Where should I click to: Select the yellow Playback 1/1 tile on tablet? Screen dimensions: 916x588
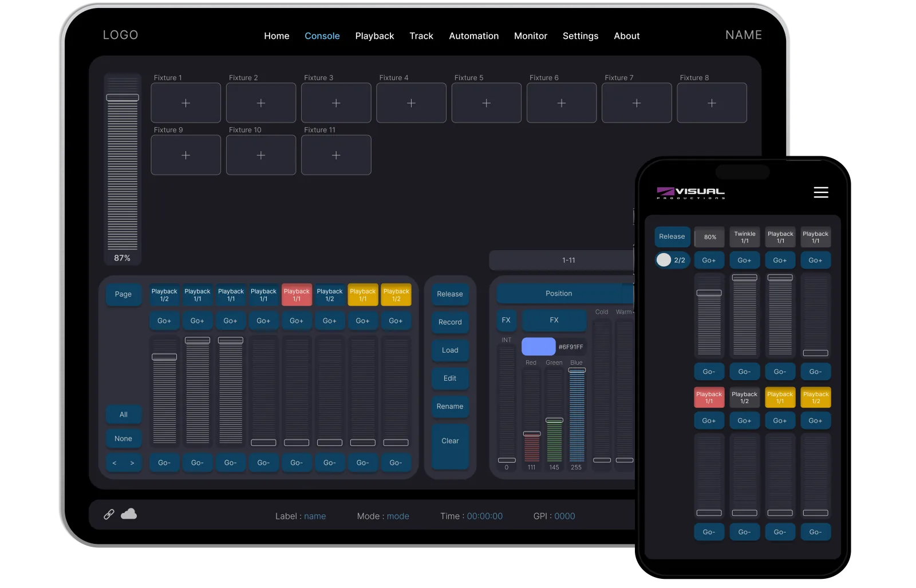coord(363,295)
